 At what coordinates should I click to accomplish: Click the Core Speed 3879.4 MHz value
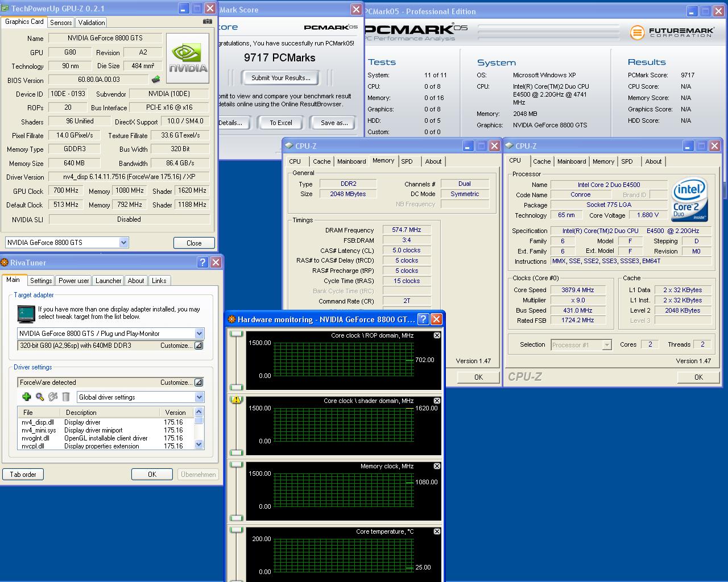(x=578, y=290)
